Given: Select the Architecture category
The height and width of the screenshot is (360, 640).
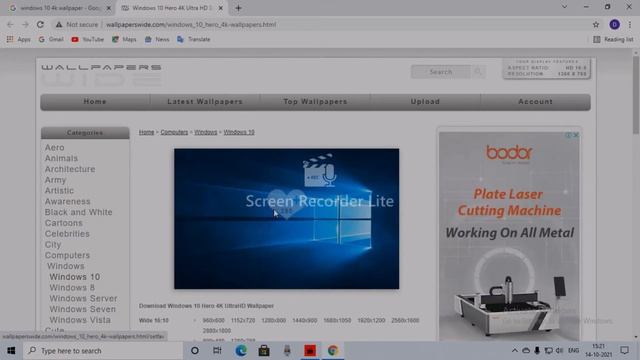Looking at the screenshot, I should [x=70, y=169].
